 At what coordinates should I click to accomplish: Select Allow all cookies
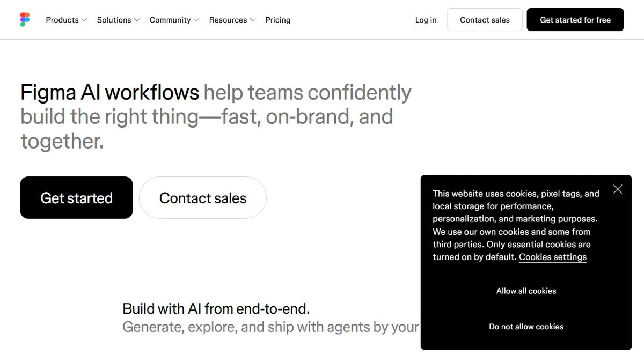[x=526, y=291]
